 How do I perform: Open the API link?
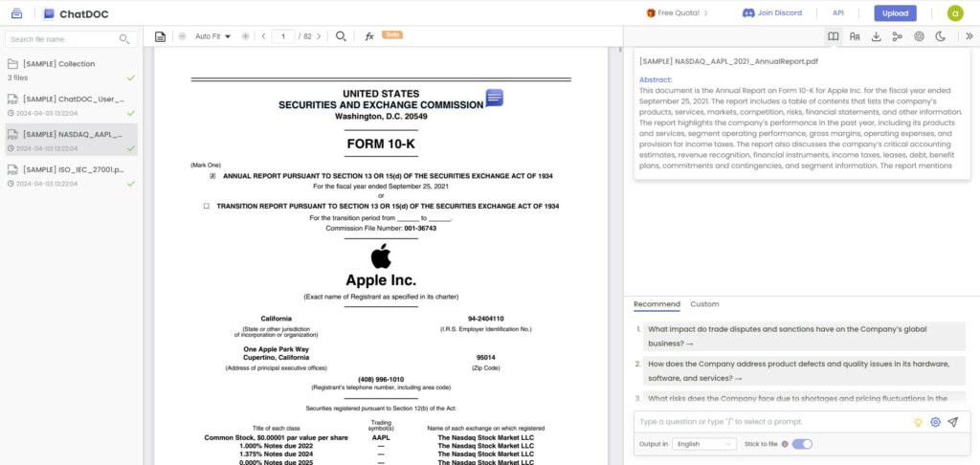click(837, 12)
